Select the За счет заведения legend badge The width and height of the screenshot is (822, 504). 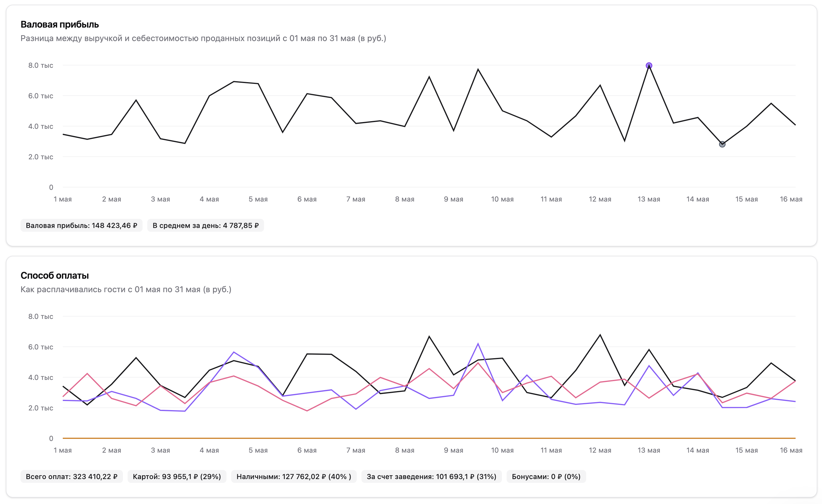coord(431,476)
